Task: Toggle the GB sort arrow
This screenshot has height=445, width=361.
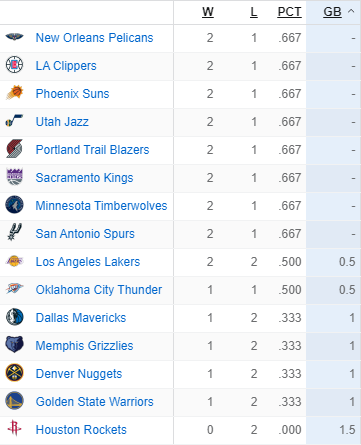Action: [x=351, y=11]
